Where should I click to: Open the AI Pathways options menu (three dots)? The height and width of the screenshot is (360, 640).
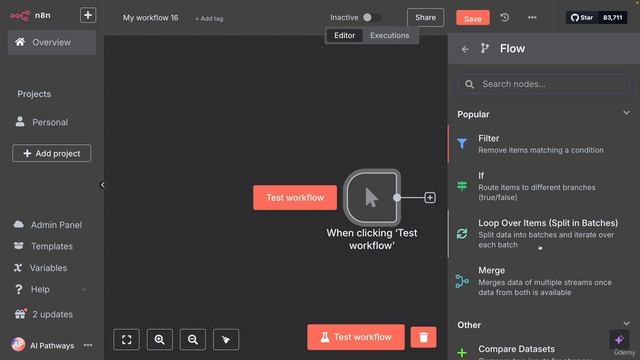88,345
